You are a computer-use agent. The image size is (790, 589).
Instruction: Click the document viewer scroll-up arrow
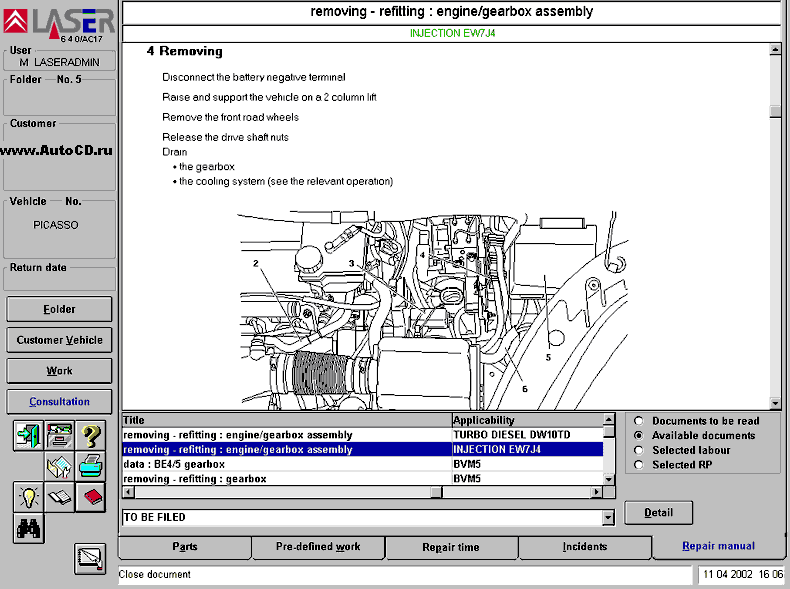click(775, 49)
